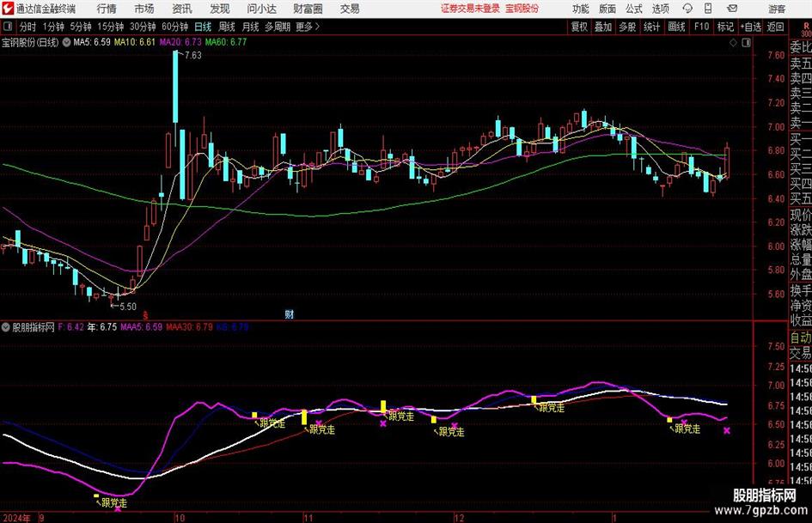Click the MA20: 6.73 label
Screen dimensions: 812x523
(x=180, y=42)
